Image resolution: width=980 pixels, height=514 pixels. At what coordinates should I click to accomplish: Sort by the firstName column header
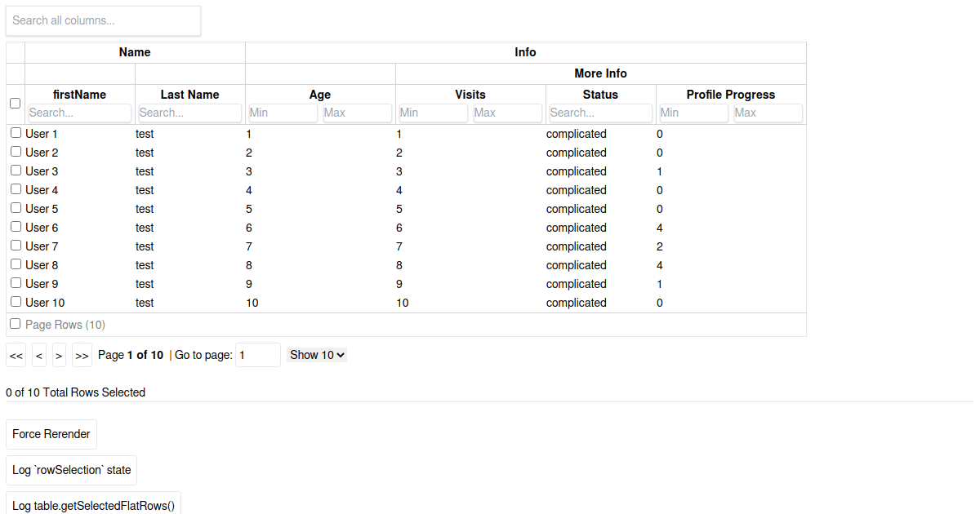(79, 95)
